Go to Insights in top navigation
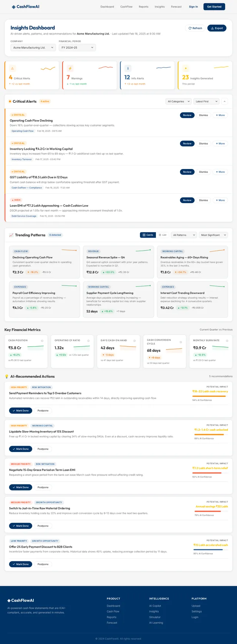This screenshot has width=237, height=644. point(160,7)
